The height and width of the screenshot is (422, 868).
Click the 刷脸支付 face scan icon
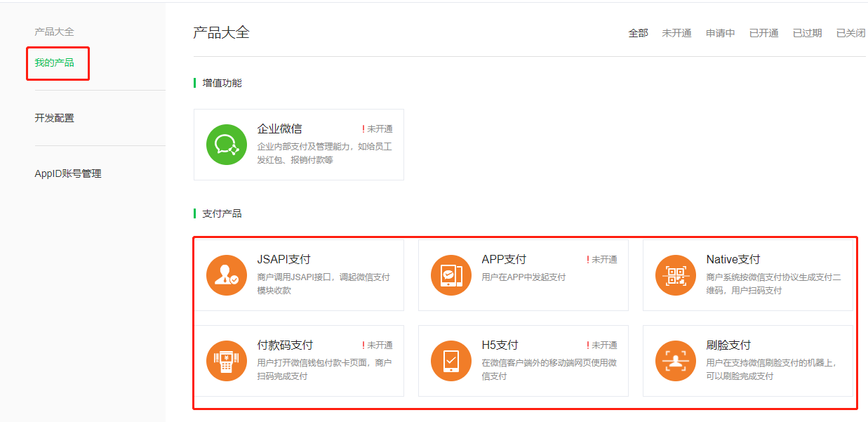676,361
